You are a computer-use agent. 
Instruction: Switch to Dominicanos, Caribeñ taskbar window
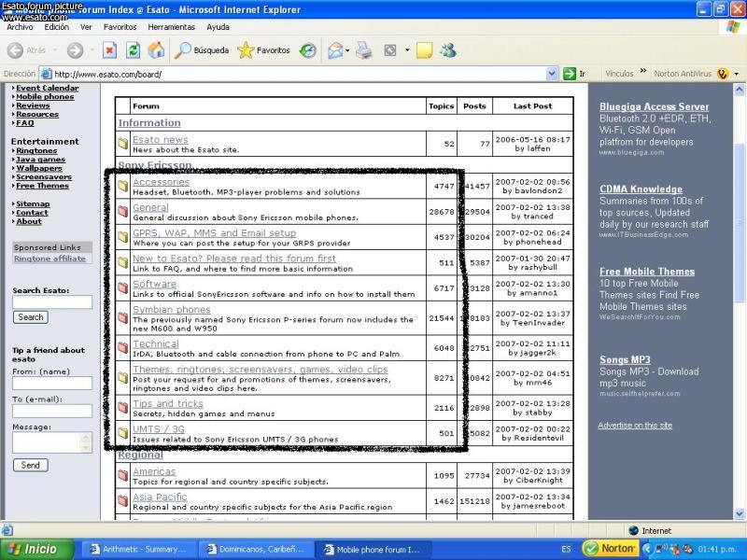[257, 549]
